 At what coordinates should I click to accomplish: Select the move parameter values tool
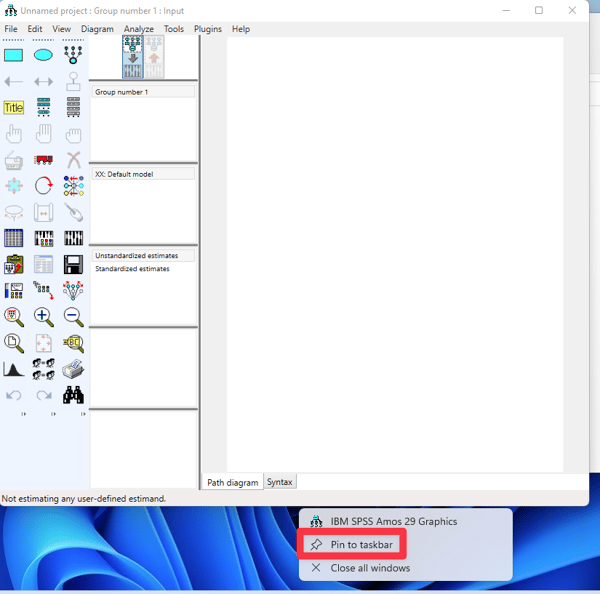(14, 212)
